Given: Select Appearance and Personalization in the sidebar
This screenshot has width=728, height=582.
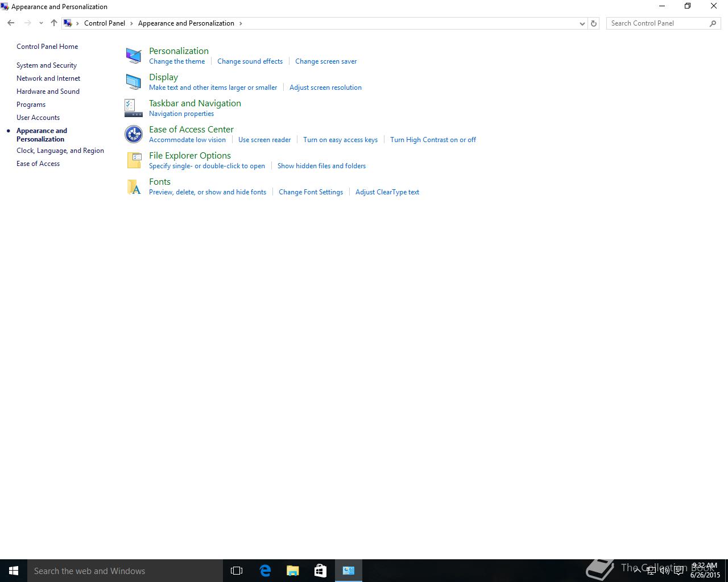Looking at the screenshot, I should [x=42, y=135].
